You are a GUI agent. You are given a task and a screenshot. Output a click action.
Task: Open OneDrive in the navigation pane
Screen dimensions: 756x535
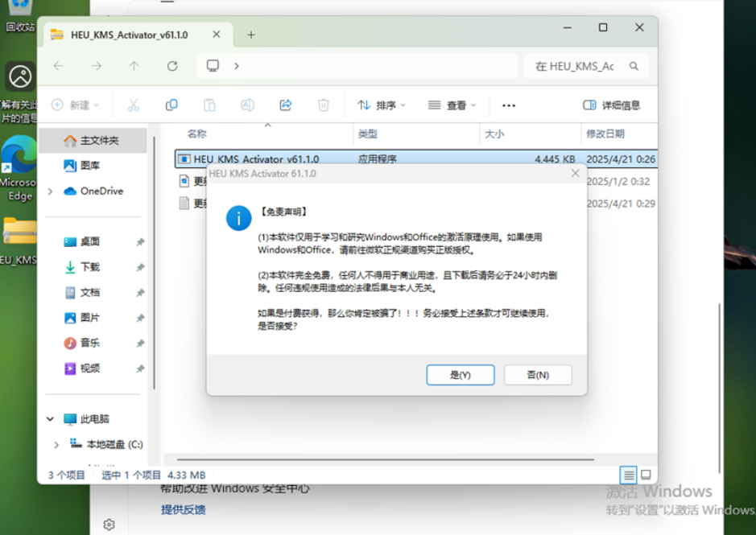(x=94, y=191)
